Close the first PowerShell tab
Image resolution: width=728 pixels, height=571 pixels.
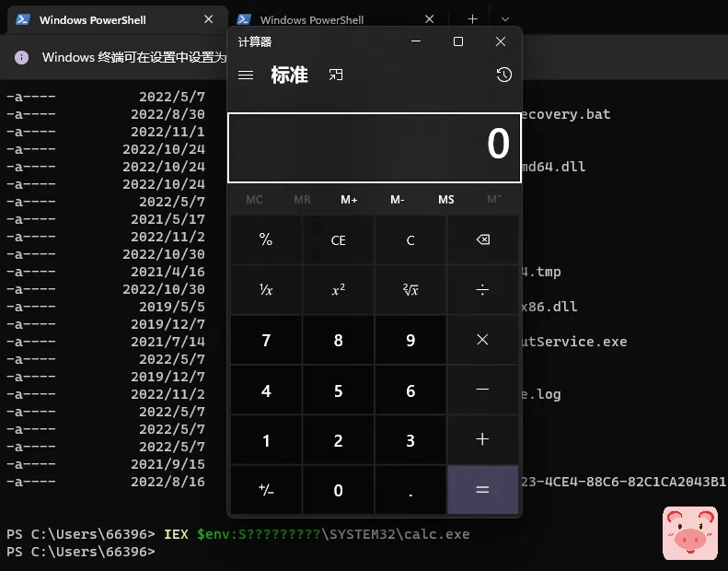pos(209,19)
